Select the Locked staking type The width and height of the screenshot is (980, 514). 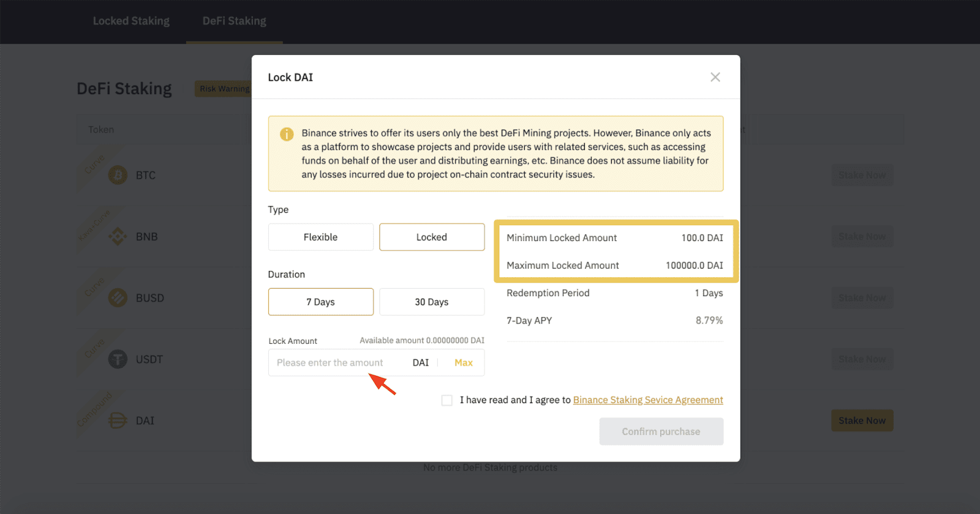(x=432, y=237)
